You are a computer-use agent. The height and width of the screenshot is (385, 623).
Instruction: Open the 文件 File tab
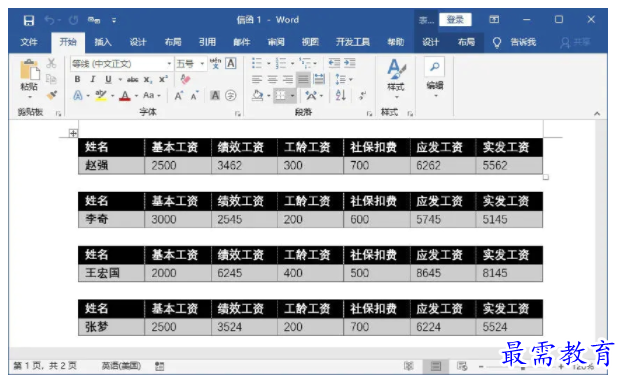pyautogui.click(x=29, y=42)
